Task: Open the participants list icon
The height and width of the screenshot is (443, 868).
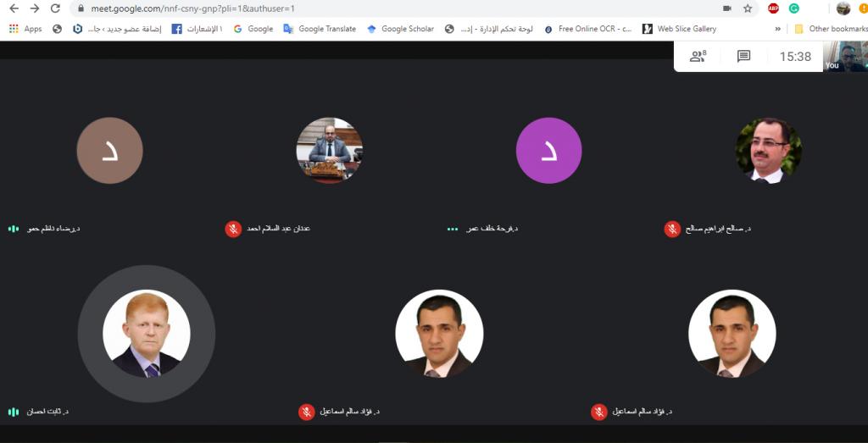Action: point(698,57)
